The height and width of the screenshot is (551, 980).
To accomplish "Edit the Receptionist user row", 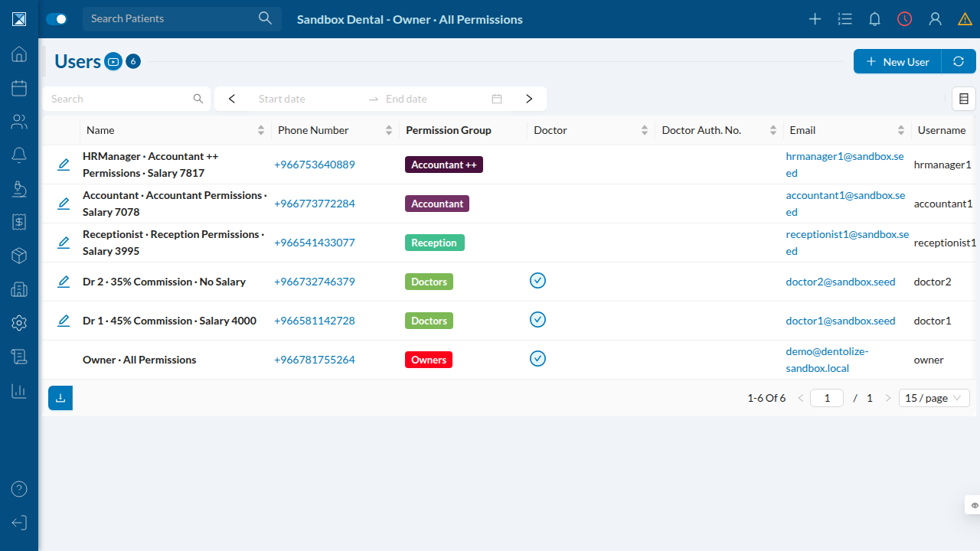I will tap(64, 243).
